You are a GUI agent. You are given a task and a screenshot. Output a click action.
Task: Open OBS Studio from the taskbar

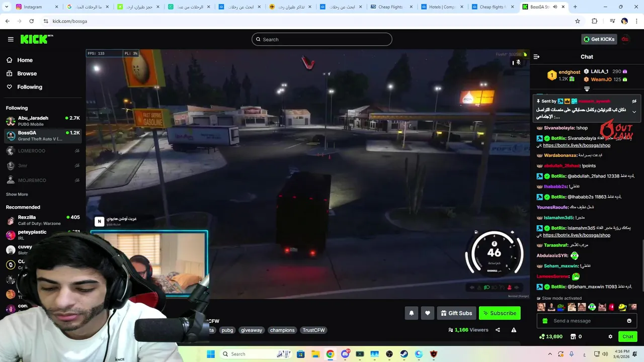click(x=389, y=354)
